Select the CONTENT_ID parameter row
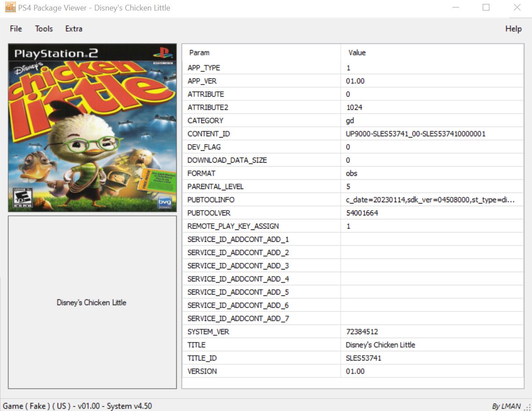 [209, 134]
